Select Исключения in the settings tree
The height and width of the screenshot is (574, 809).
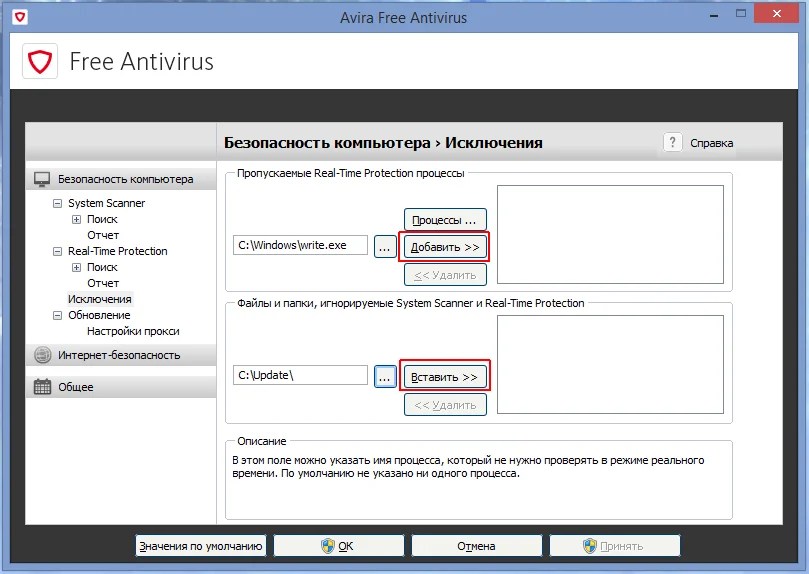click(x=99, y=299)
